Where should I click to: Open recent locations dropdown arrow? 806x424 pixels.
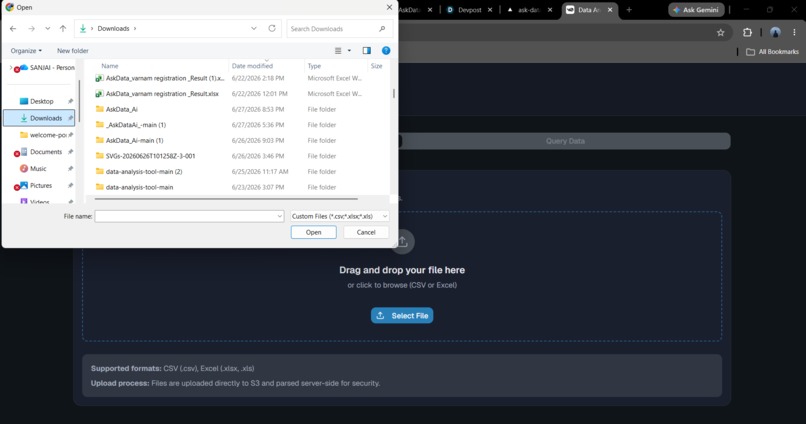[47, 29]
